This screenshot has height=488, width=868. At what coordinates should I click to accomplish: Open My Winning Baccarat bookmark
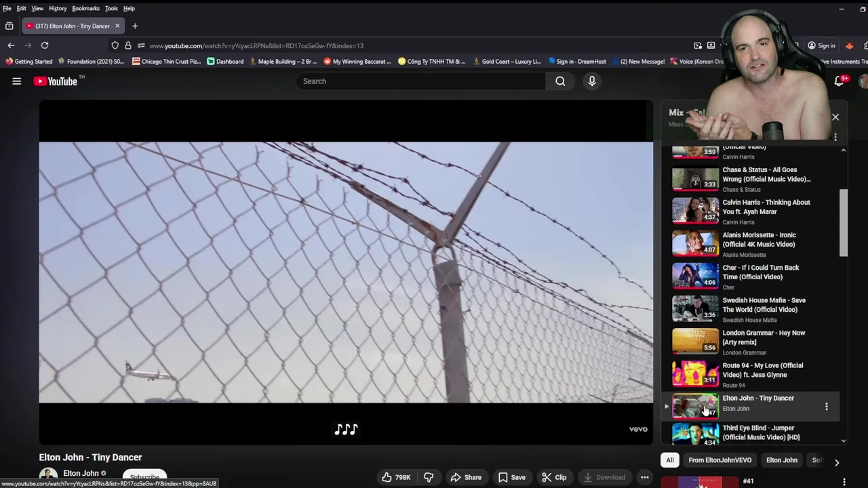tap(357, 62)
